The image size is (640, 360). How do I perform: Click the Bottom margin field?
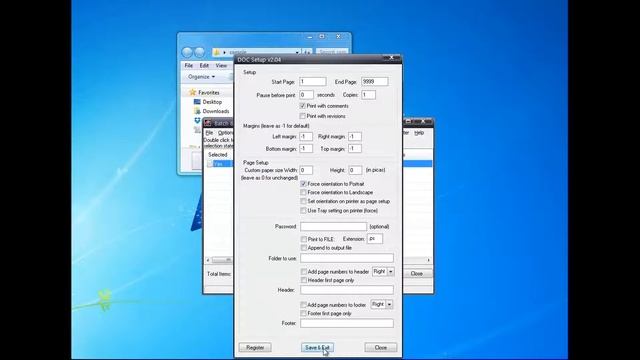point(306,149)
